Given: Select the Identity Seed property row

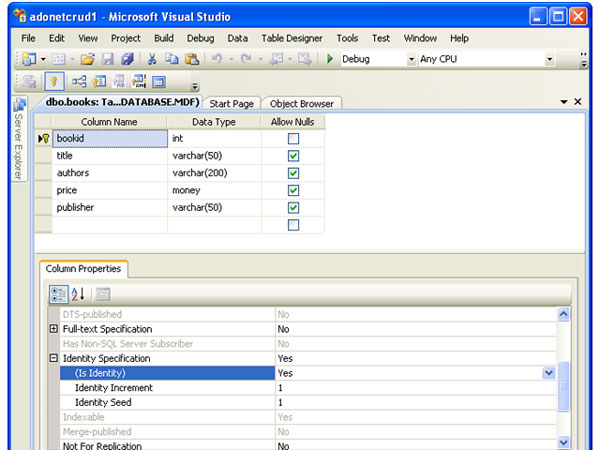Looking at the screenshot, I should pos(308,402).
